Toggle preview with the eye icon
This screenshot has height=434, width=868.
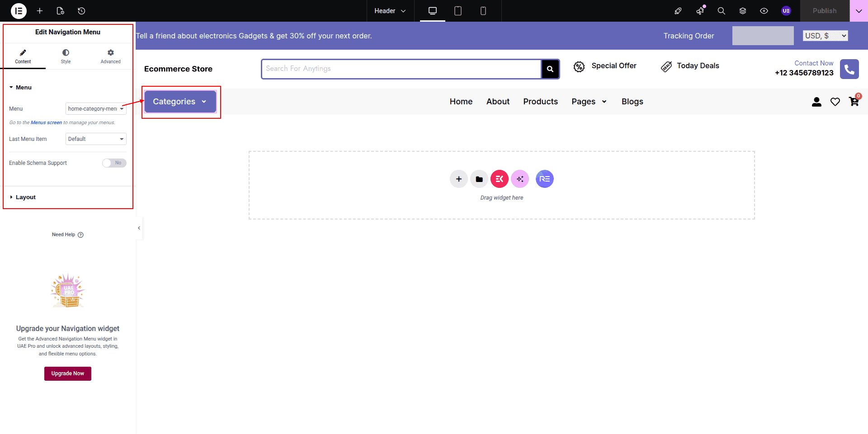click(764, 11)
